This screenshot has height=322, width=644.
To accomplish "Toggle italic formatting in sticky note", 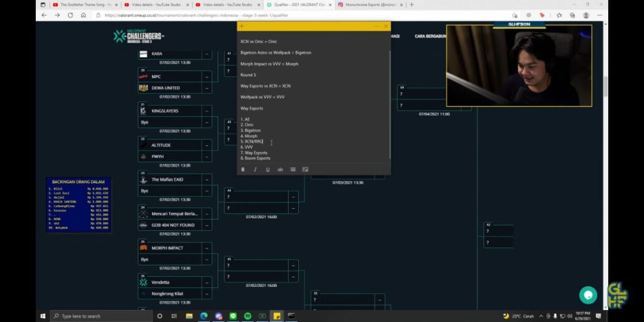I will click(x=255, y=169).
